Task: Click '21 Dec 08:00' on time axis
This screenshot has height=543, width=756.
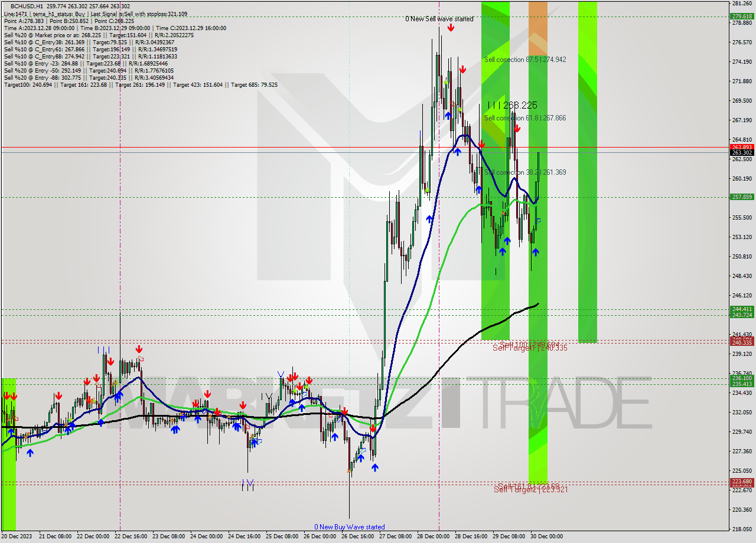Action: (x=55, y=537)
